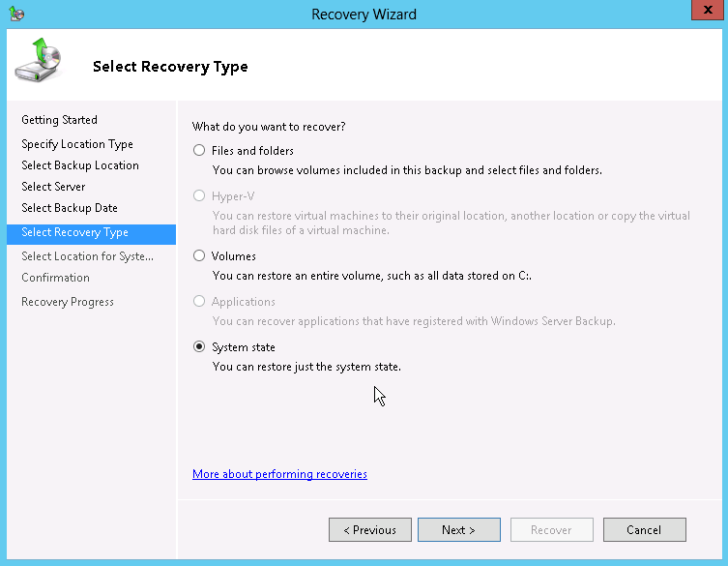Open the Specify Location Type step
Image resolution: width=728 pixels, height=566 pixels.
[77, 144]
